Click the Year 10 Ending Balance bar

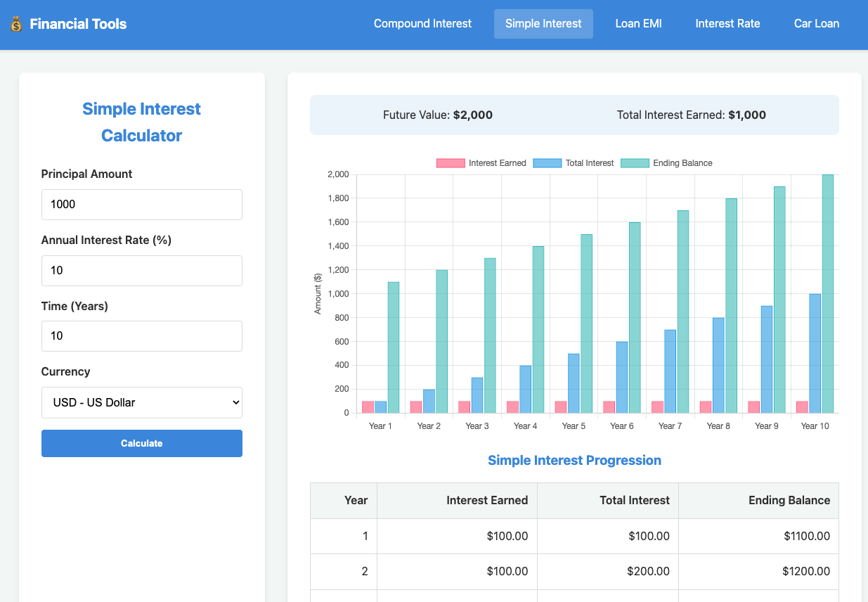(828, 294)
